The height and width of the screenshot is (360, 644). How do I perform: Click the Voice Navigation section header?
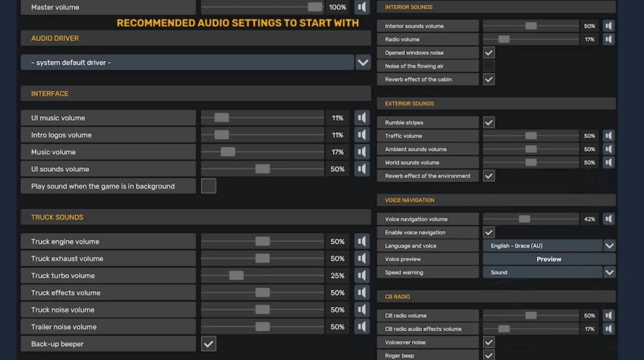tap(409, 200)
